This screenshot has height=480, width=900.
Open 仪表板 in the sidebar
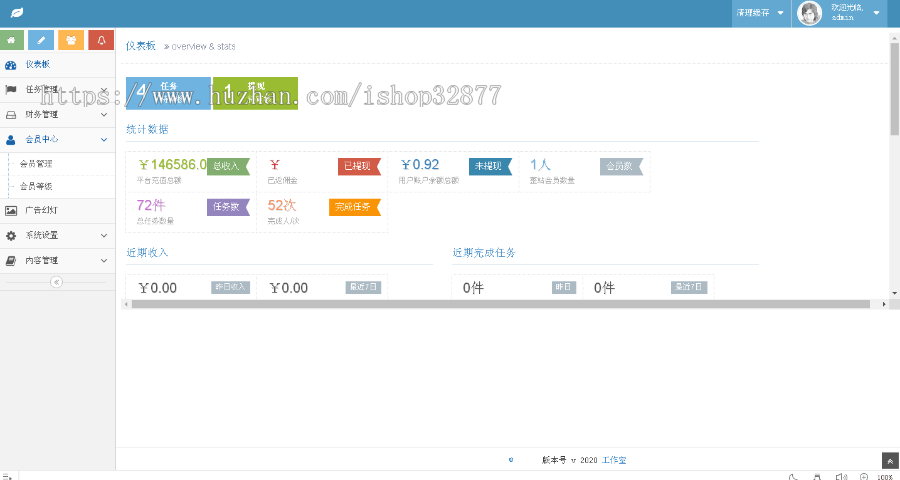click(x=57, y=65)
